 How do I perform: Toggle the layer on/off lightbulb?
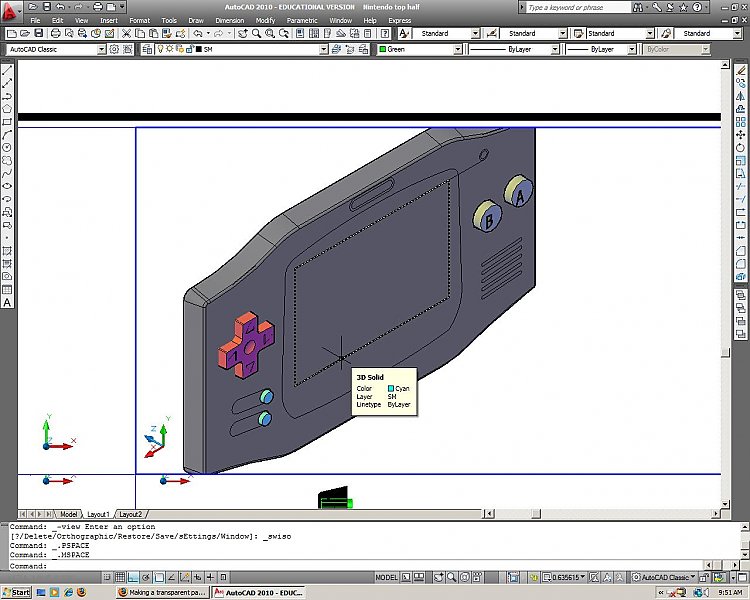(161, 49)
